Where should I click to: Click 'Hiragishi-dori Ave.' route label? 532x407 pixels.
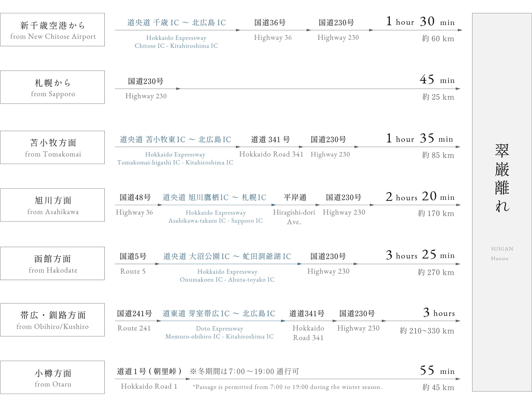click(x=294, y=217)
